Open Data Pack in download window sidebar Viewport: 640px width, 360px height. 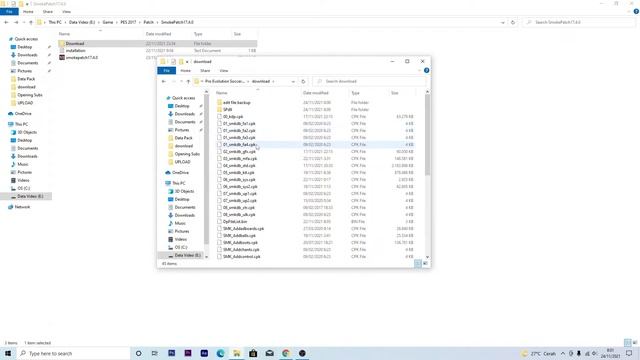click(183, 138)
